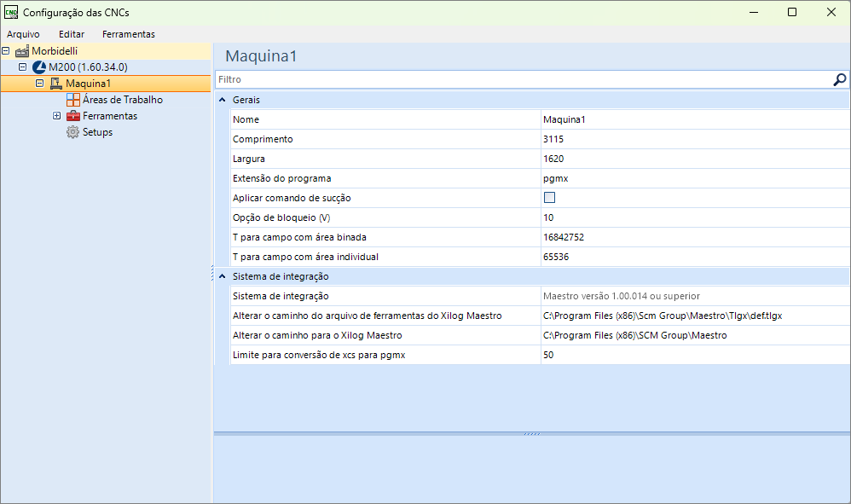Click the Filtro search field
Screen dimensions: 851x504
[x=524, y=80]
